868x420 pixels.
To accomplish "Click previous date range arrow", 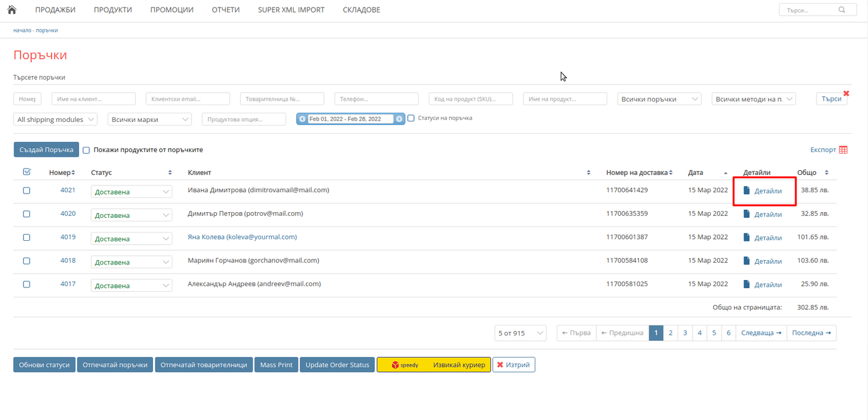I will click(302, 119).
